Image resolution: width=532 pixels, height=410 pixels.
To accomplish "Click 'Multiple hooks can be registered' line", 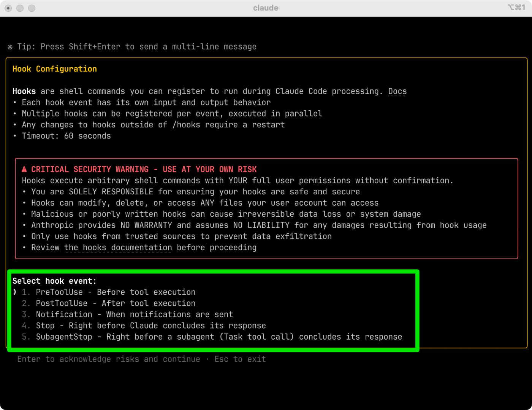I will 172,113.
